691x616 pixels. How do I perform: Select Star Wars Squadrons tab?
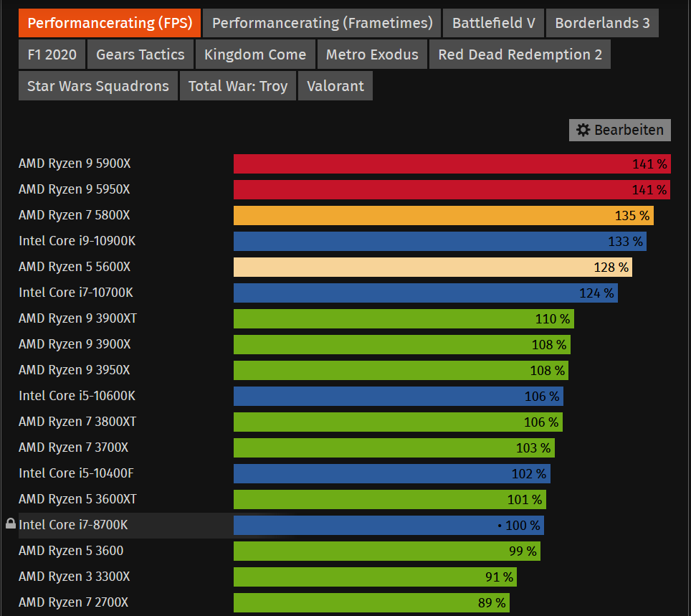pyautogui.click(x=97, y=86)
